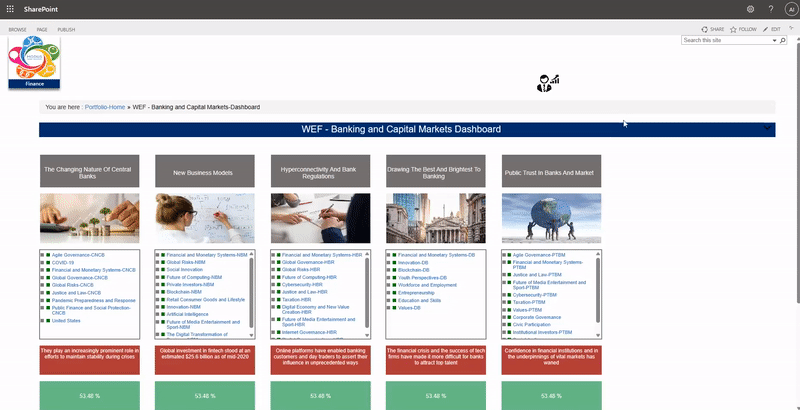Click the down arrow of New Business Models list

tap(251, 335)
